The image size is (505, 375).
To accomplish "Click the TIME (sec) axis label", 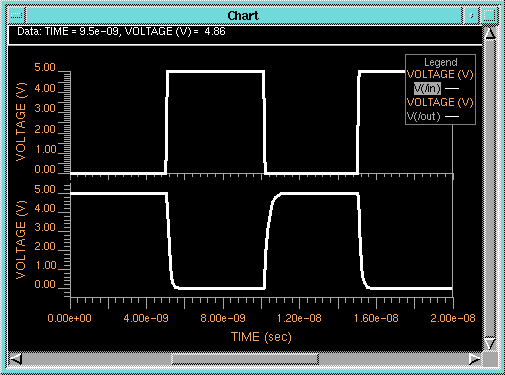I will click(x=261, y=337).
